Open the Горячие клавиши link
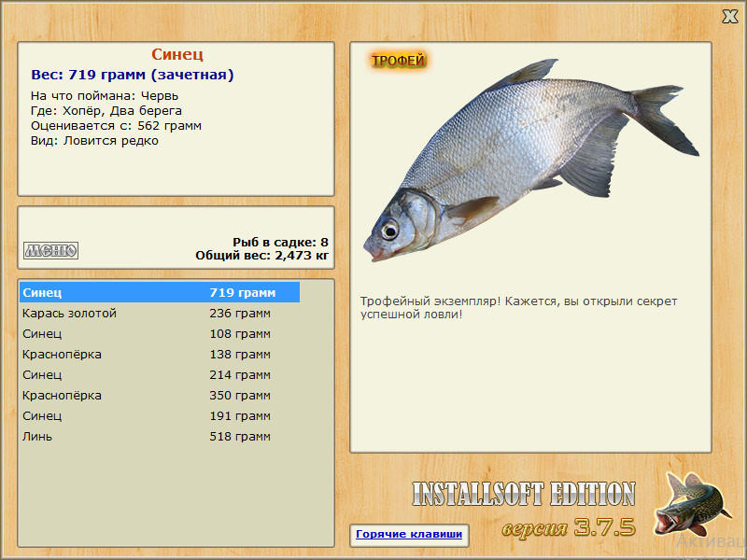Screen dimensions: 747x560 coord(409,534)
